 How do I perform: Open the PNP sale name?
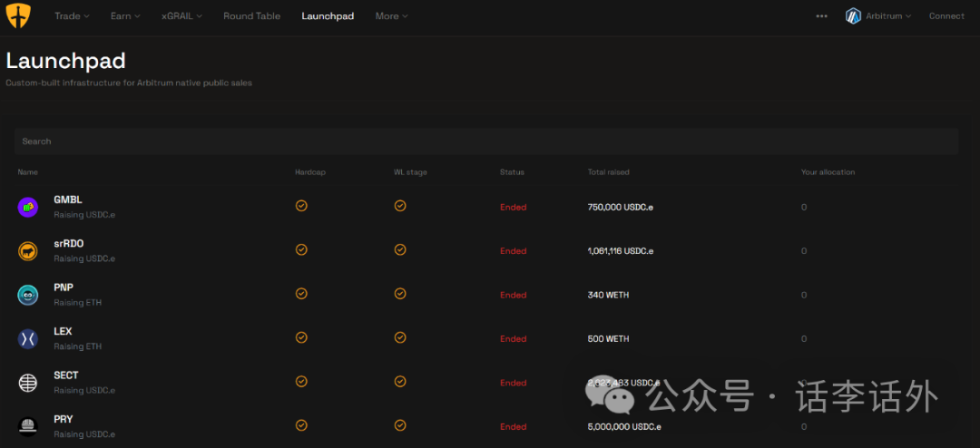click(x=64, y=287)
